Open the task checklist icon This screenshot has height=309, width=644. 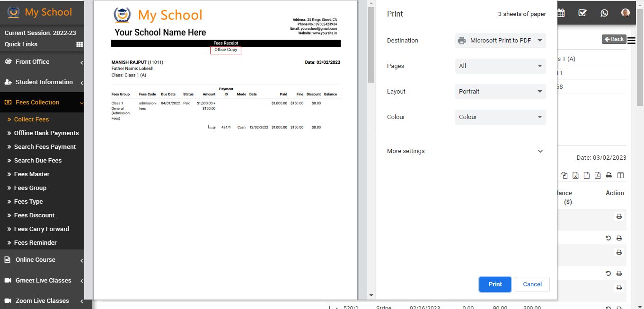(582, 13)
